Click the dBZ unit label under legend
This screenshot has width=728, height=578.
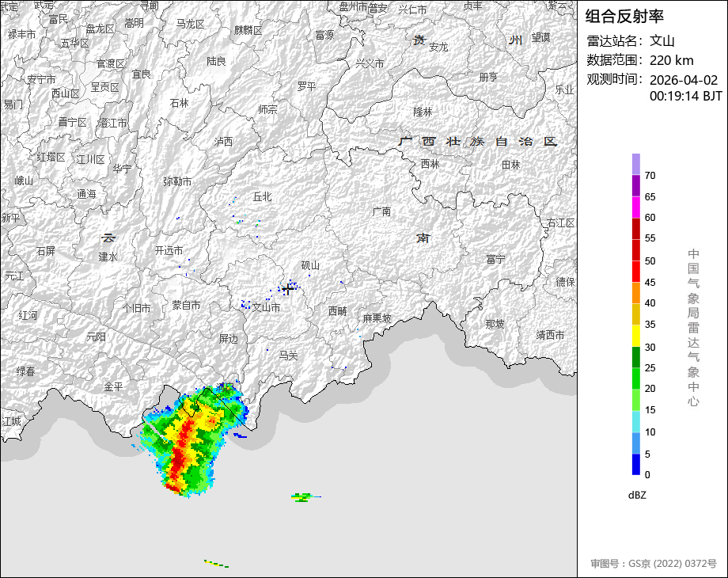tap(637, 496)
